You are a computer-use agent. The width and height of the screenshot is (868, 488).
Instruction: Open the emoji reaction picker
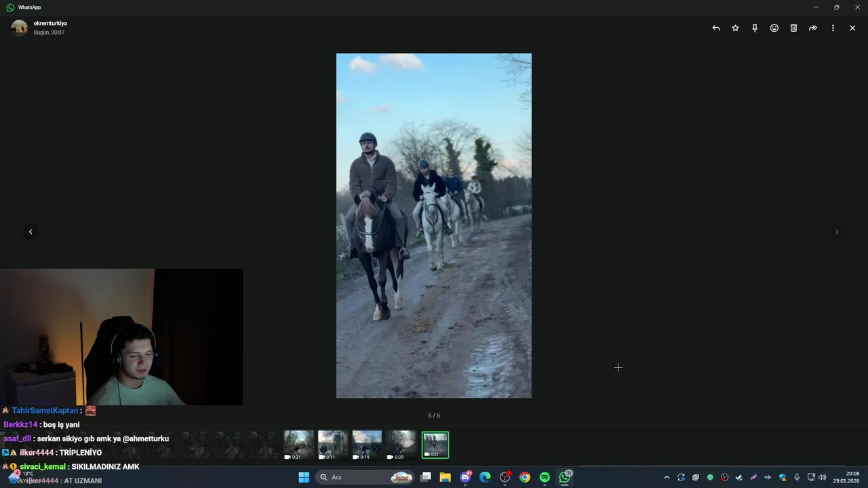(x=774, y=28)
